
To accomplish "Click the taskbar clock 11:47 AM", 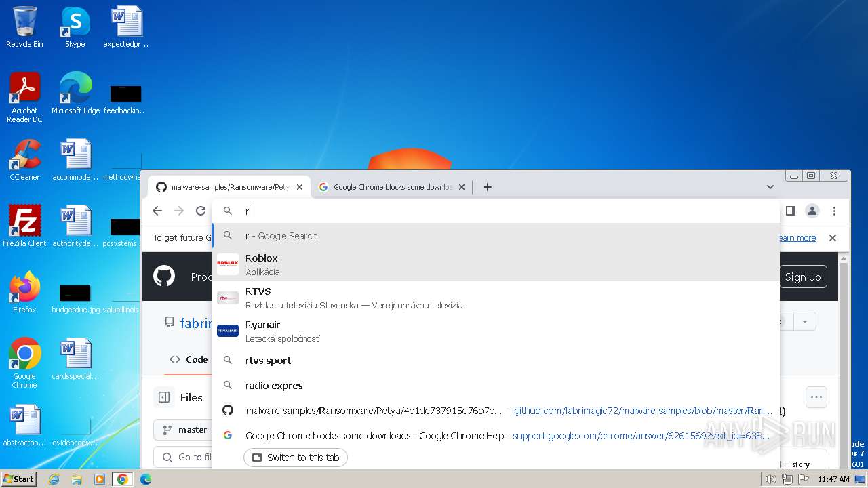I will (833, 479).
